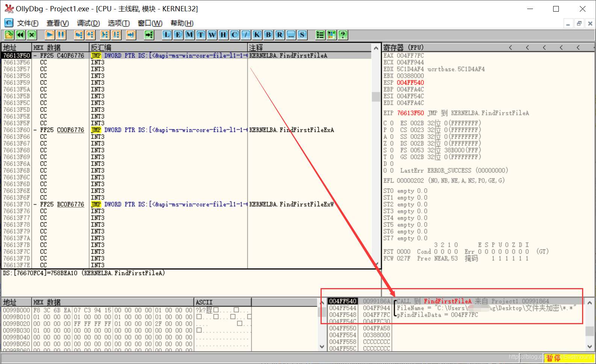
Task: Open help with the question mark icon
Action: tap(343, 35)
